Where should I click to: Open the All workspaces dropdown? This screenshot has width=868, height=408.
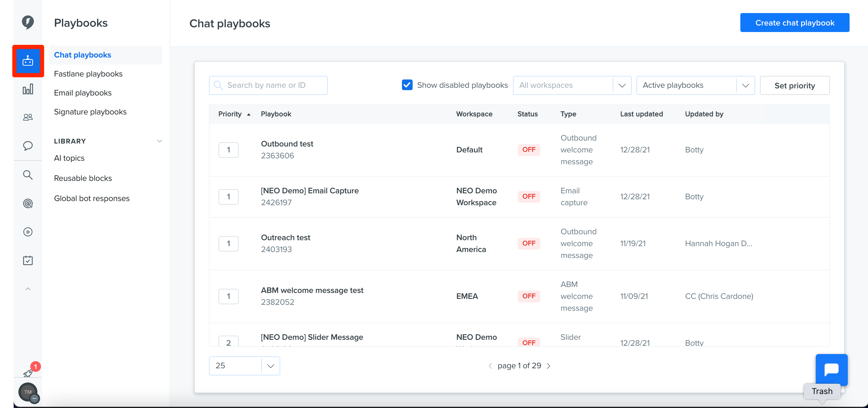(572, 85)
